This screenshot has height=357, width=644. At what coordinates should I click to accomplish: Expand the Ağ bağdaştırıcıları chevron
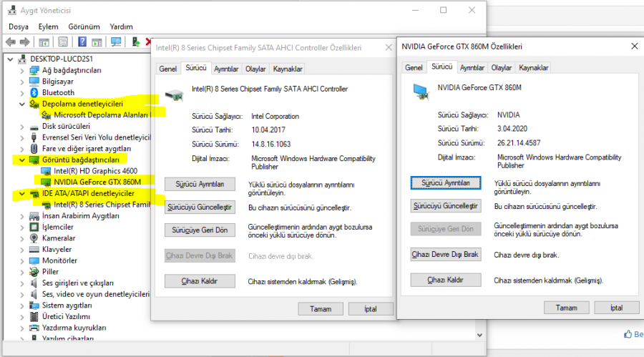tap(22, 70)
